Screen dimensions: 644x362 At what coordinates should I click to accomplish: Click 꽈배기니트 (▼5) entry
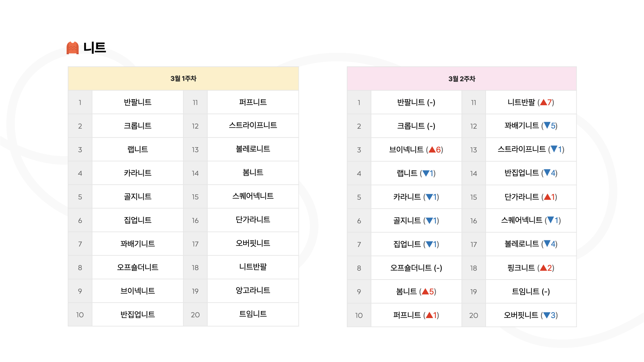531,126
